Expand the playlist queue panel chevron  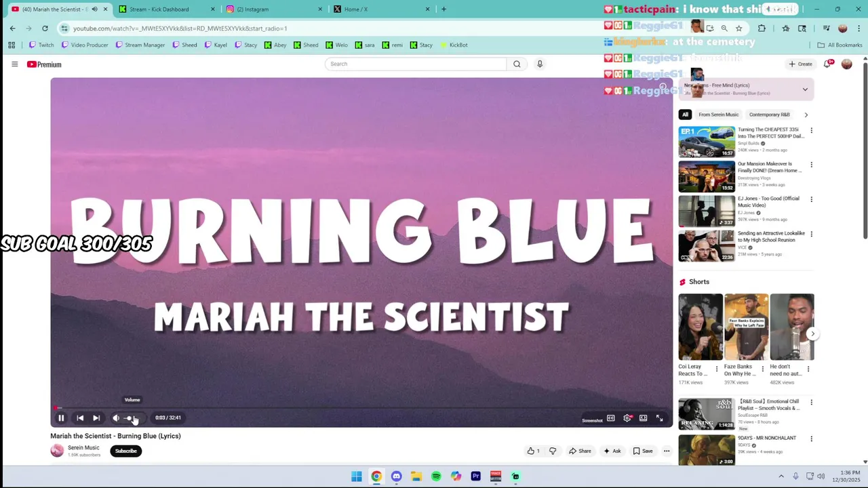coord(805,89)
